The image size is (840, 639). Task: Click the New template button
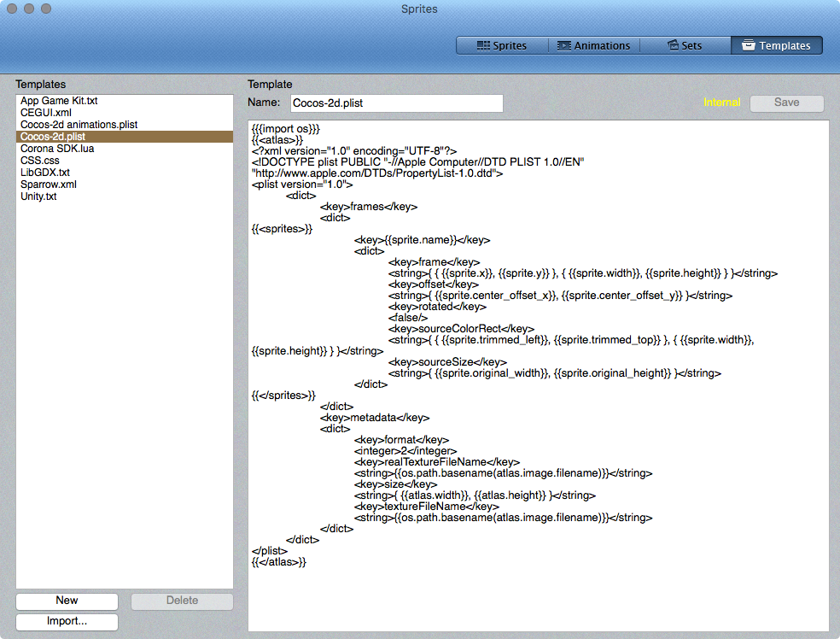(x=67, y=601)
